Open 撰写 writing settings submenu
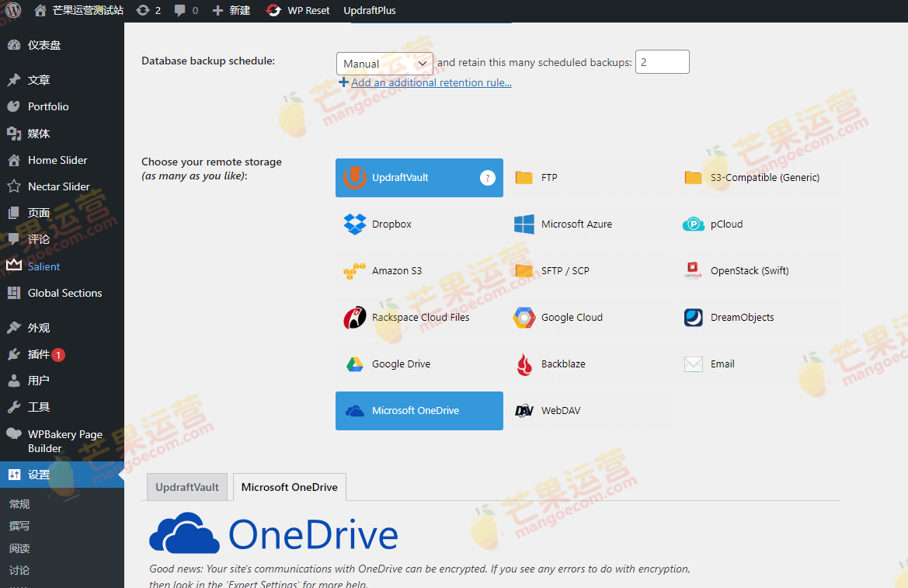Image resolution: width=908 pixels, height=588 pixels. (19, 526)
